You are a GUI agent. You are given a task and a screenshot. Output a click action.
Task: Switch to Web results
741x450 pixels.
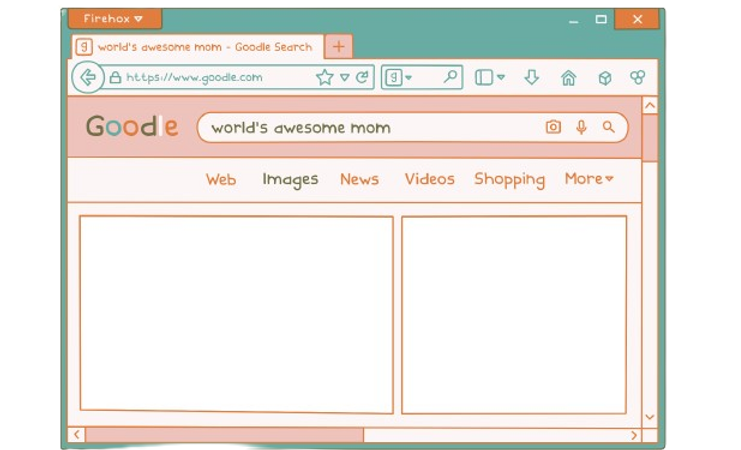pos(221,180)
